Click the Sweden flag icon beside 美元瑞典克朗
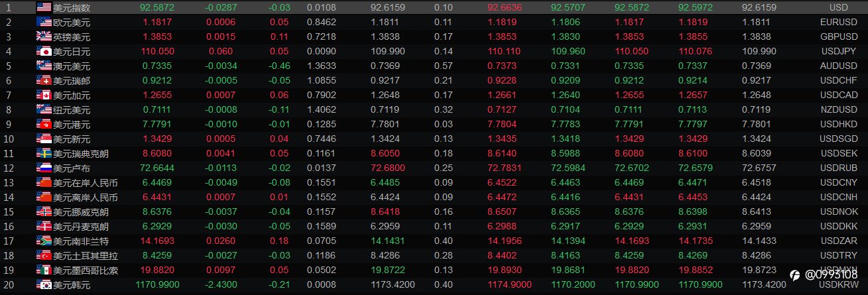This screenshot has height=295, width=868. (44, 153)
